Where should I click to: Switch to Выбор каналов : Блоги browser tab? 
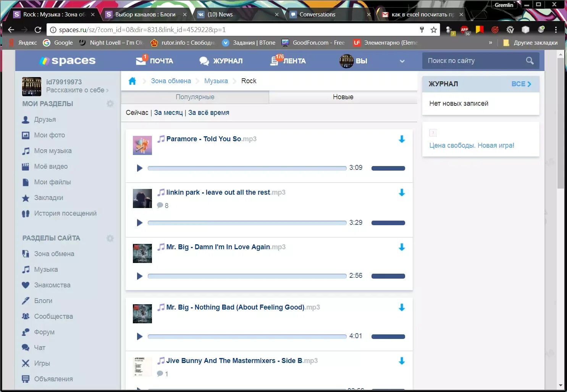click(145, 15)
